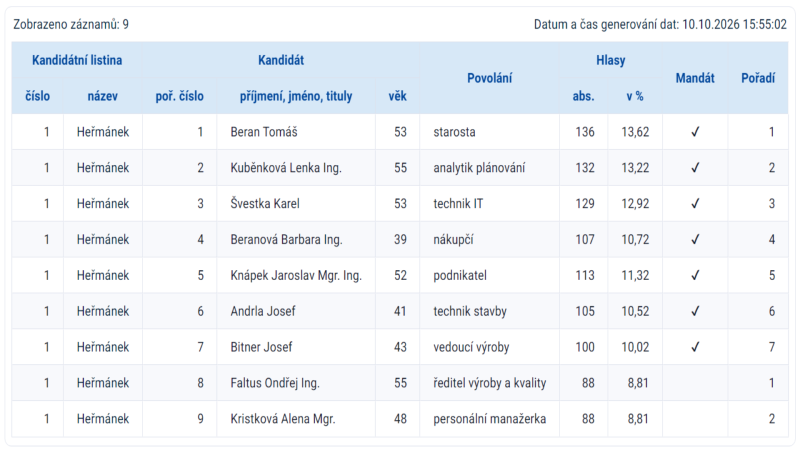Select candidate 'Kristková Alena Mgr.'

pos(283,419)
